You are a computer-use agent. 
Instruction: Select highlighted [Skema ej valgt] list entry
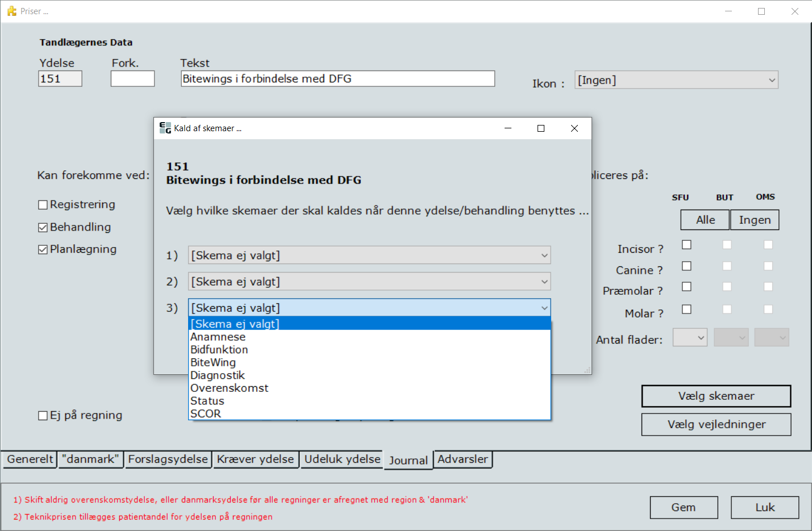tap(369, 324)
